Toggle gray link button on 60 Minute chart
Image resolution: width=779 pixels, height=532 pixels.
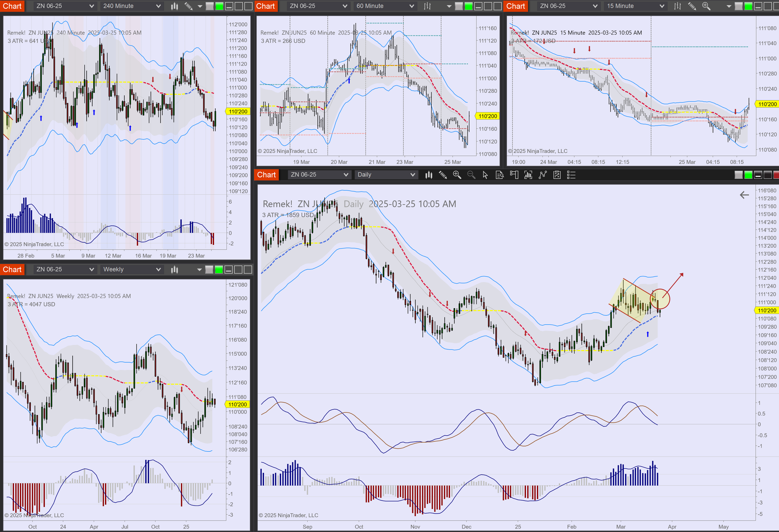pyautogui.click(x=459, y=6)
